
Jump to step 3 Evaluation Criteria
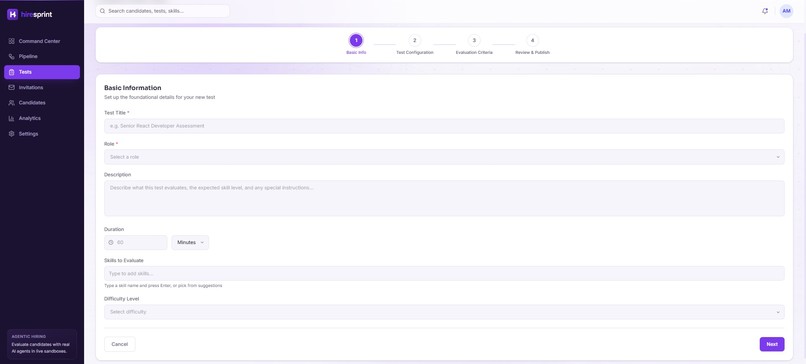pos(474,40)
